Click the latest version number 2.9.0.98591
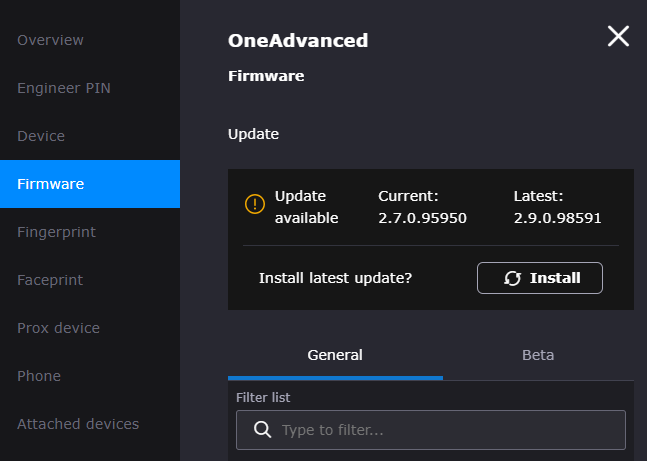 [x=557, y=218]
